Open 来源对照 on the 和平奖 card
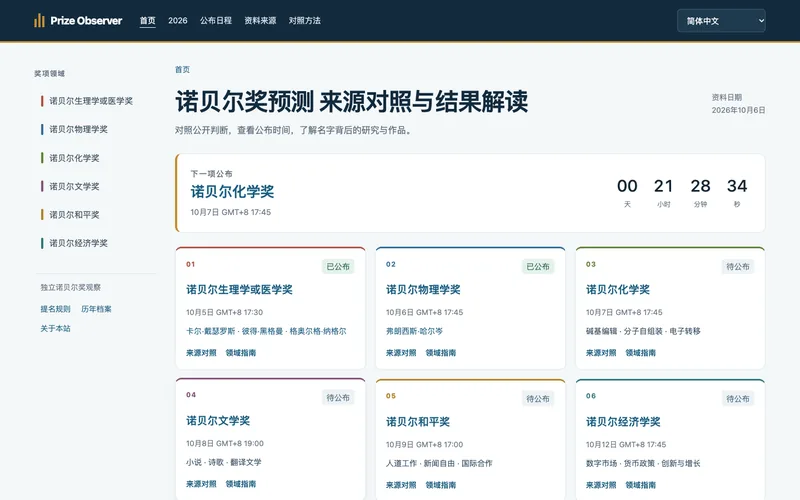Screen dimensions: 800x500 pos(401,485)
